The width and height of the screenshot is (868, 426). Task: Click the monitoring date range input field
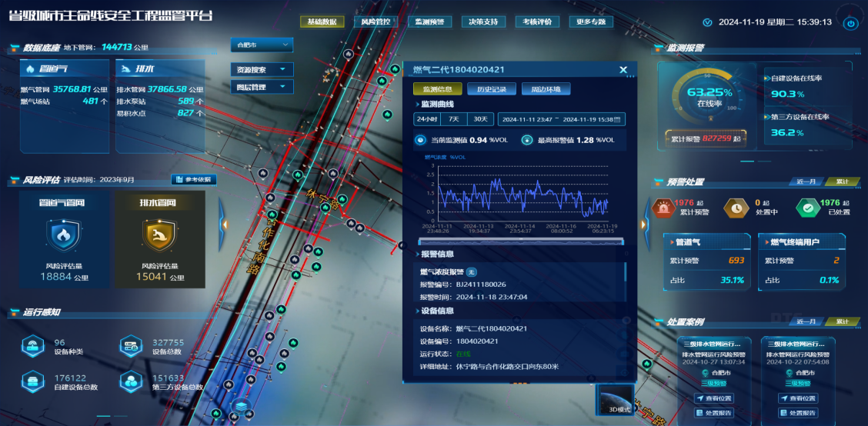pyautogui.click(x=561, y=119)
